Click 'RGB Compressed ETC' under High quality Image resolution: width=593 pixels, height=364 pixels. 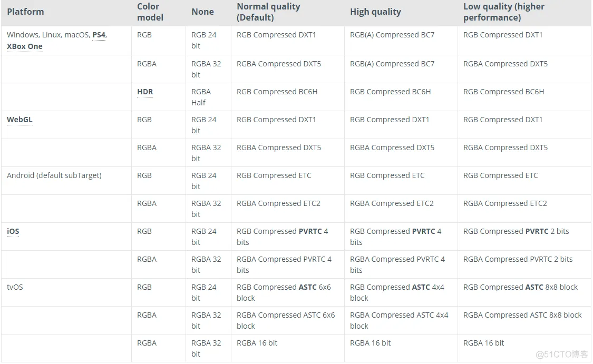point(387,176)
